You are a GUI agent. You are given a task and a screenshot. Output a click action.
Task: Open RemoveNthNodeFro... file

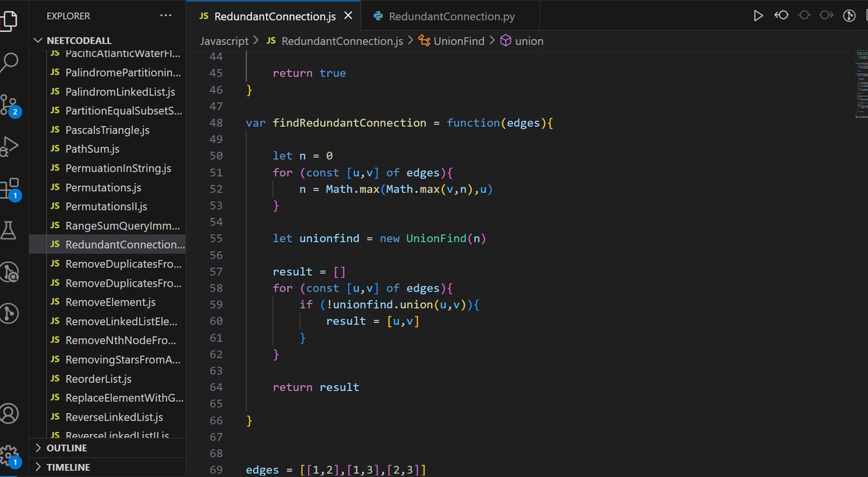coord(107,340)
